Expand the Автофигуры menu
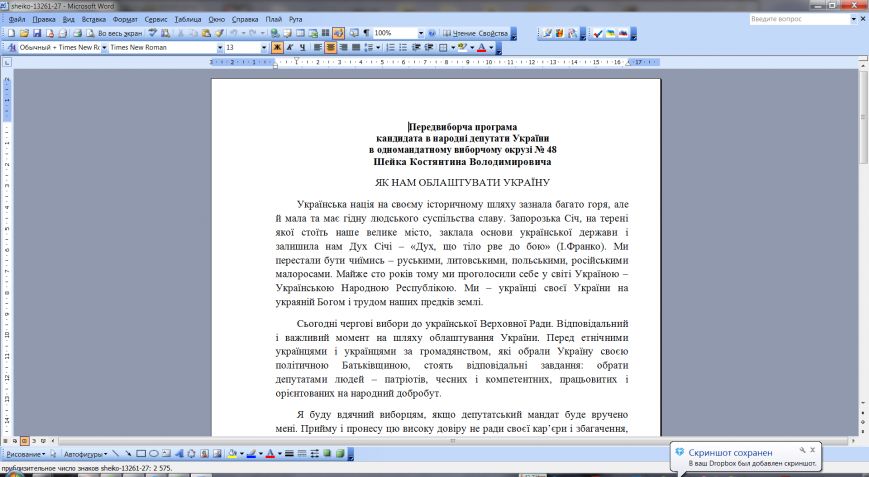The width and height of the screenshot is (869, 477). (85, 454)
